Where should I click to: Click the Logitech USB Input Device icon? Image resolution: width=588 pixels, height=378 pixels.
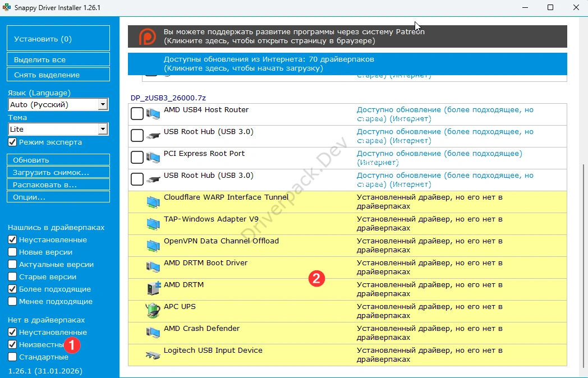[153, 355]
